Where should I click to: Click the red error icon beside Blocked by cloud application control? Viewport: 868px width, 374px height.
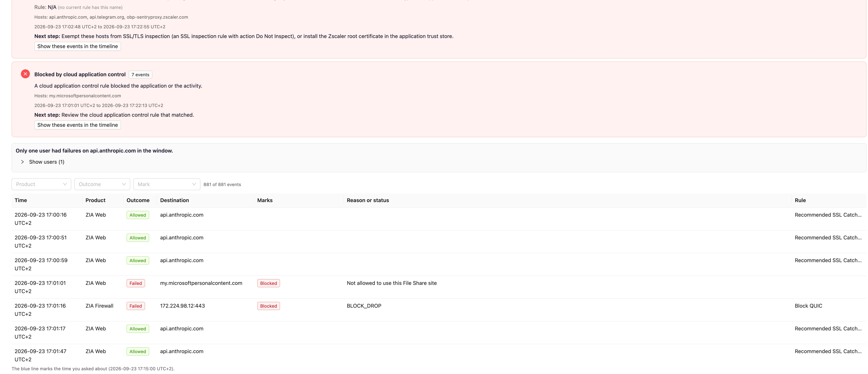(x=25, y=74)
